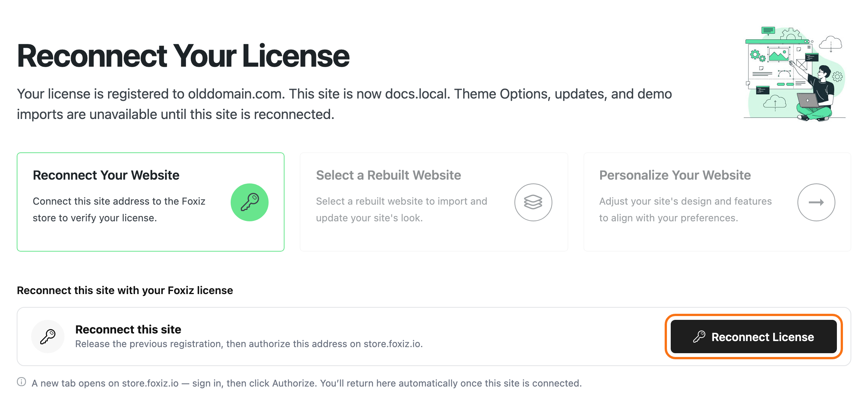Open the Reconnect Your Website step heading
868x407 pixels.
coord(106,175)
